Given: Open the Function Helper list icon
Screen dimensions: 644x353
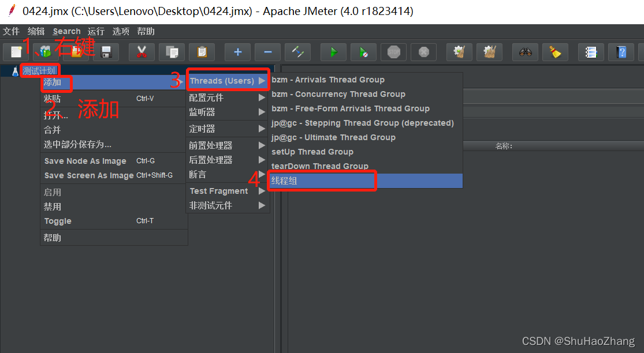Looking at the screenshot, I should tap(591, 52).
